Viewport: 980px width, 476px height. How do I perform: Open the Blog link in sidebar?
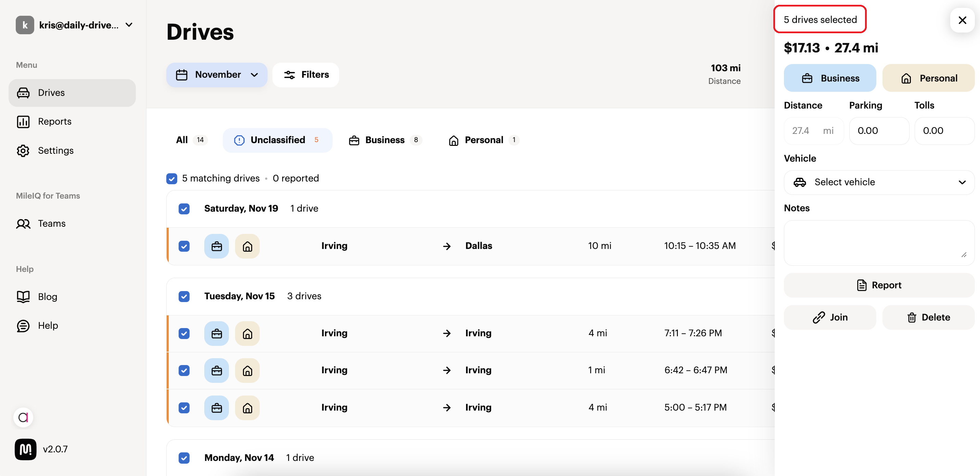click(x=47, y=297)
